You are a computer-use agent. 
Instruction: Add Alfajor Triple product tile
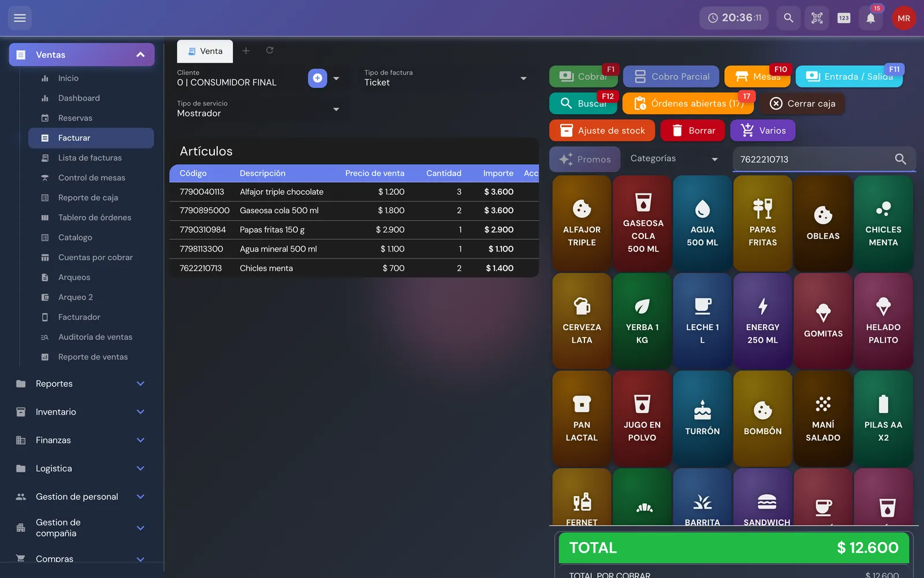point(582,223)
